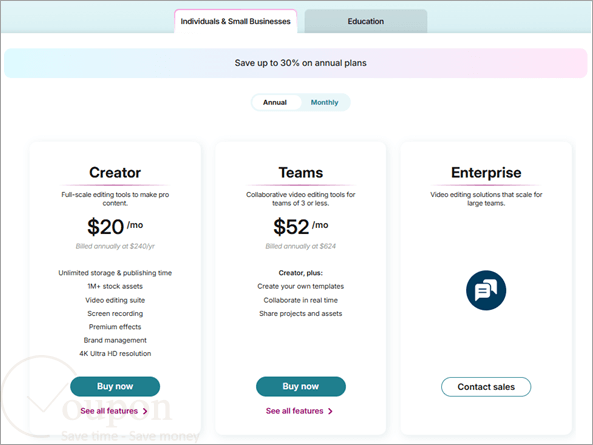Click the $20 /mo price
Viewport: 593px width, 445px height.
115,226
